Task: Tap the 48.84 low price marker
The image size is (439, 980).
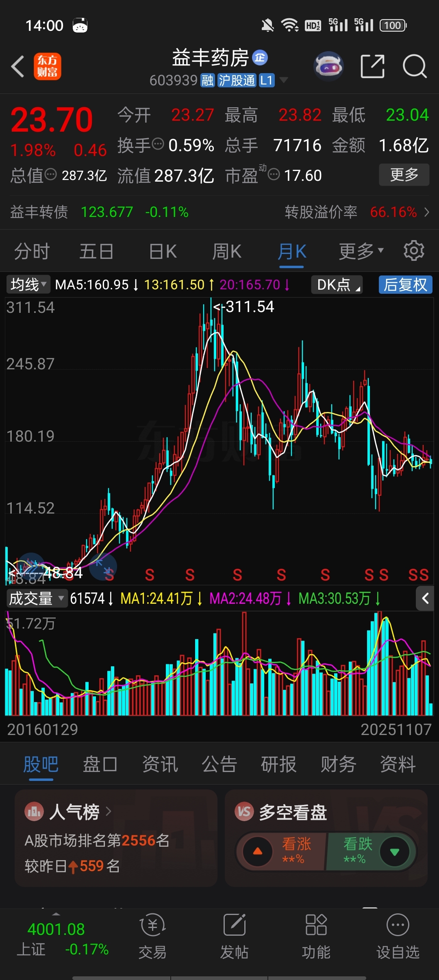Action: pos(46,573)
